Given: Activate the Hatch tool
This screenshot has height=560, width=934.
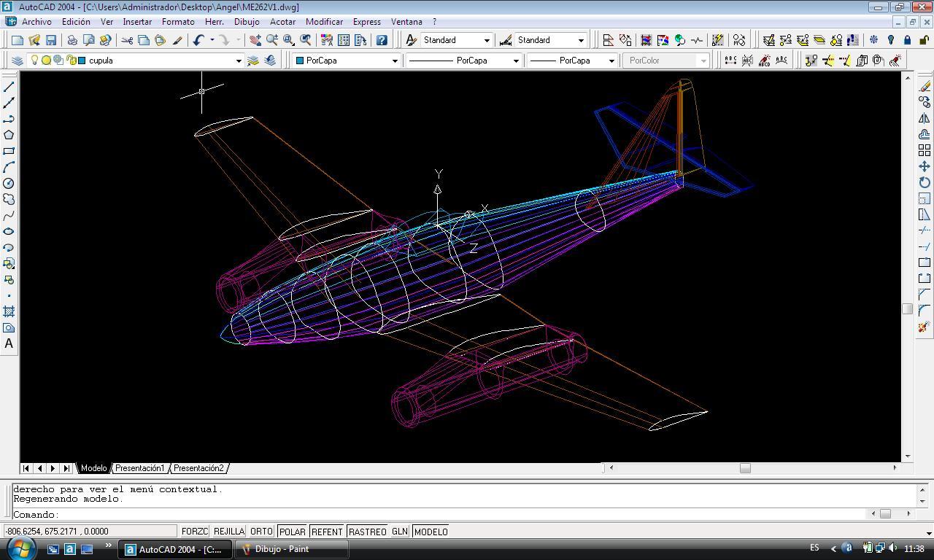Looking at the screenshot, I should coord(9,311).
